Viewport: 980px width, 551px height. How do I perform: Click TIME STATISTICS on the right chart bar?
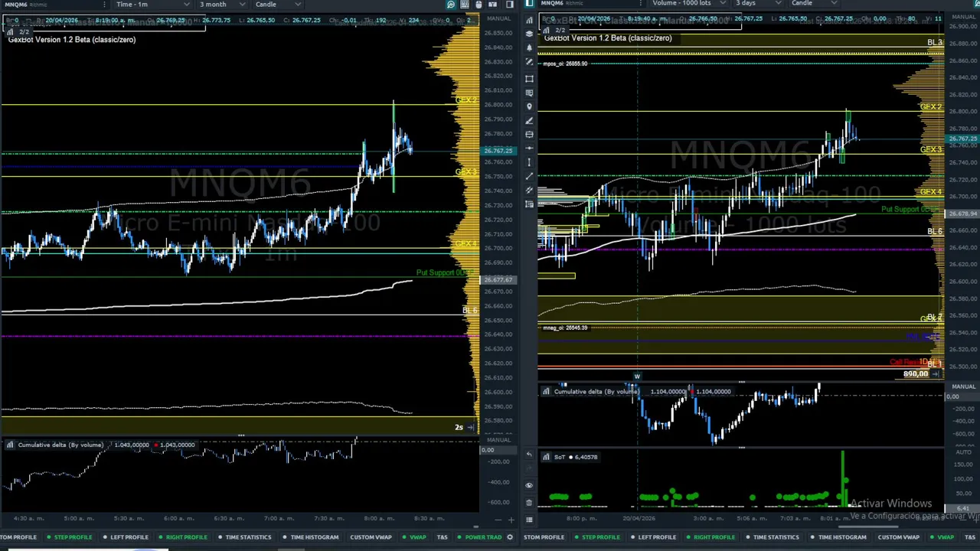click(x=772, y=537)
